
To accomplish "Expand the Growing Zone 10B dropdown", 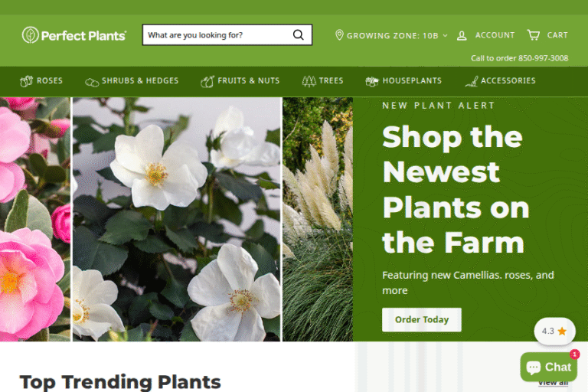I will point(391,36).
